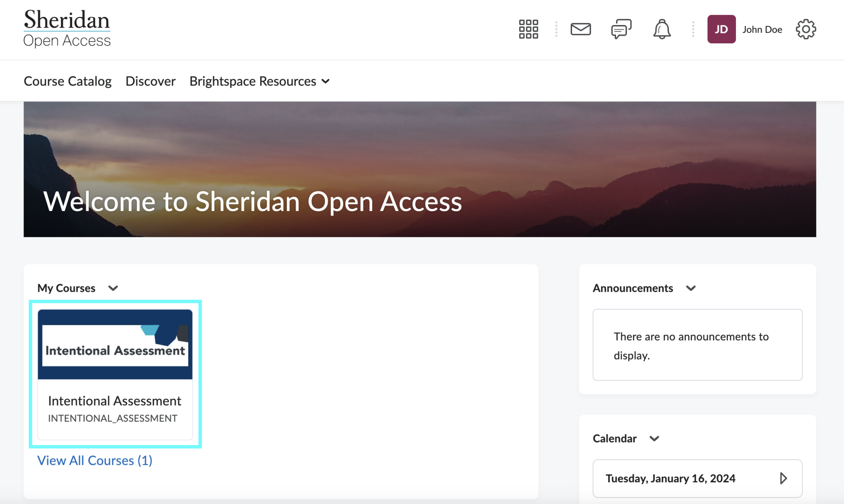Go to next calendar day arrow
The height and width of the screenshot is (504, 844).
click(783, 478)
